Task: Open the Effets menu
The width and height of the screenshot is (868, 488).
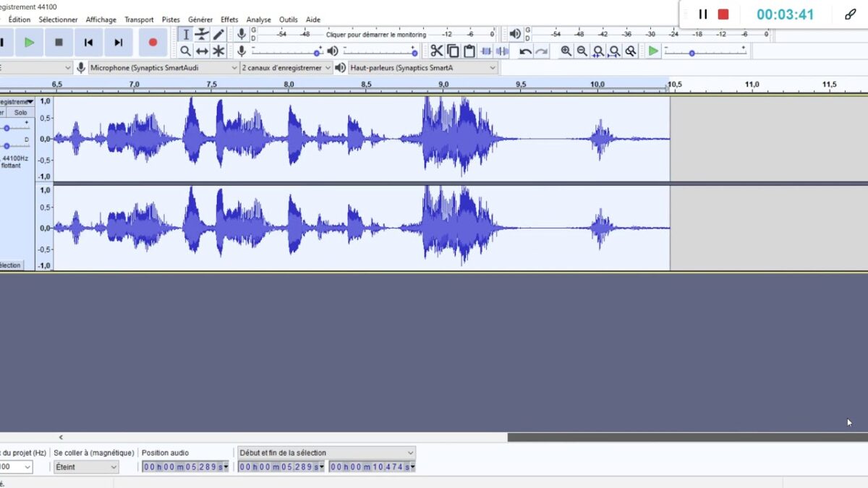Action: coord(229,20)
